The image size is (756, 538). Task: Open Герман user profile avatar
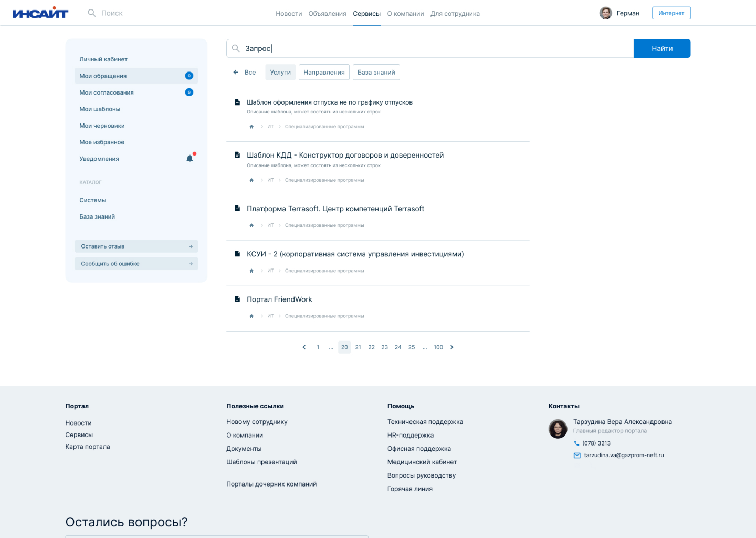pyautogui.click(x=605, y=13)
